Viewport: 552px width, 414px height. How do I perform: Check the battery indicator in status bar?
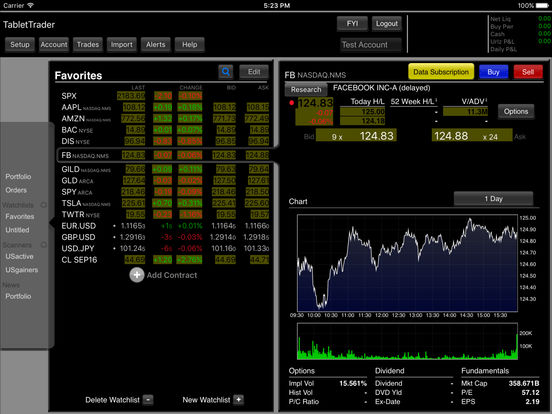[541, 6]
